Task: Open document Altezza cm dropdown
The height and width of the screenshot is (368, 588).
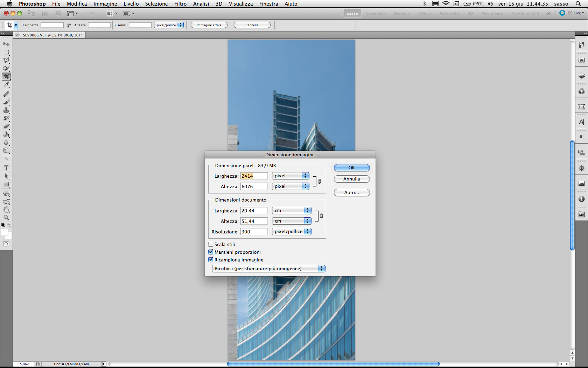Action: point(292,221)
